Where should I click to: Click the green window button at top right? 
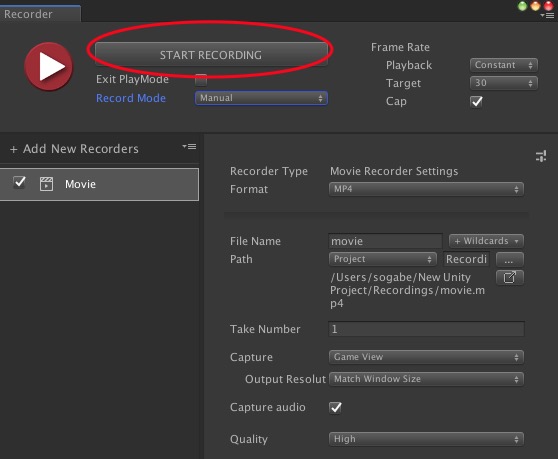click(522, 6)
